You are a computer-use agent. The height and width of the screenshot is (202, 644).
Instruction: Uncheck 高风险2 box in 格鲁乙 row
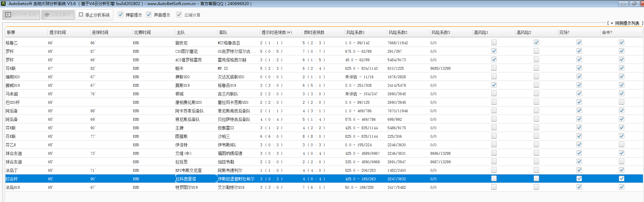(536, 43)
